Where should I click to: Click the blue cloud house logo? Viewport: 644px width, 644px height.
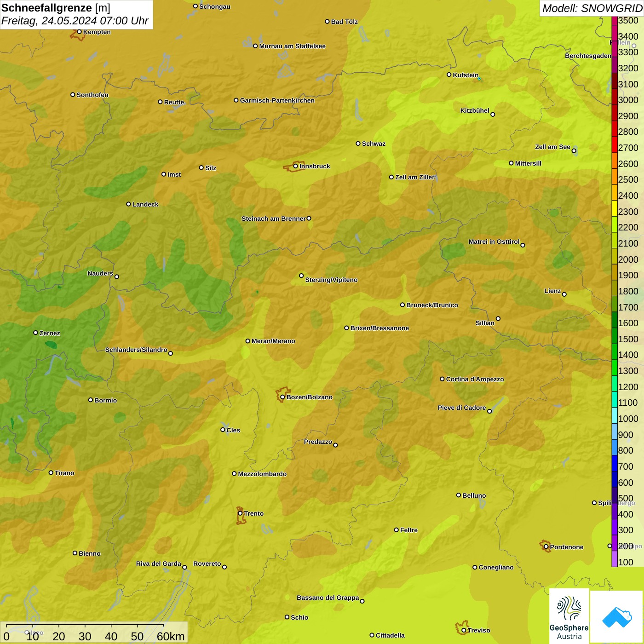coord(617,617)
